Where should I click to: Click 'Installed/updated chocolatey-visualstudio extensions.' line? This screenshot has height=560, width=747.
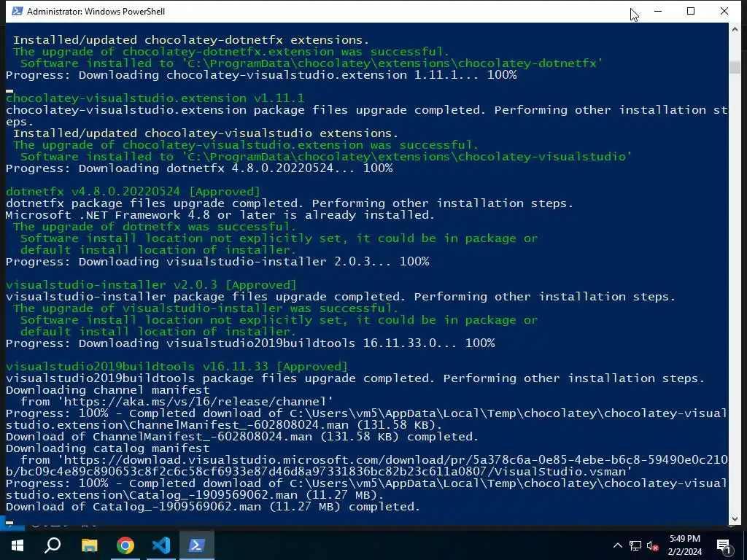point(206,133)
